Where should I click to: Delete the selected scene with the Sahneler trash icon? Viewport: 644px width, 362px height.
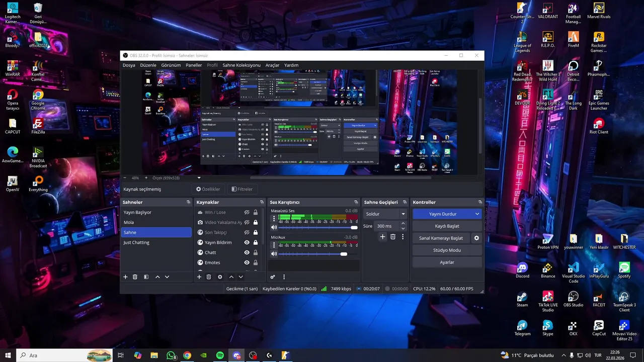135,277
